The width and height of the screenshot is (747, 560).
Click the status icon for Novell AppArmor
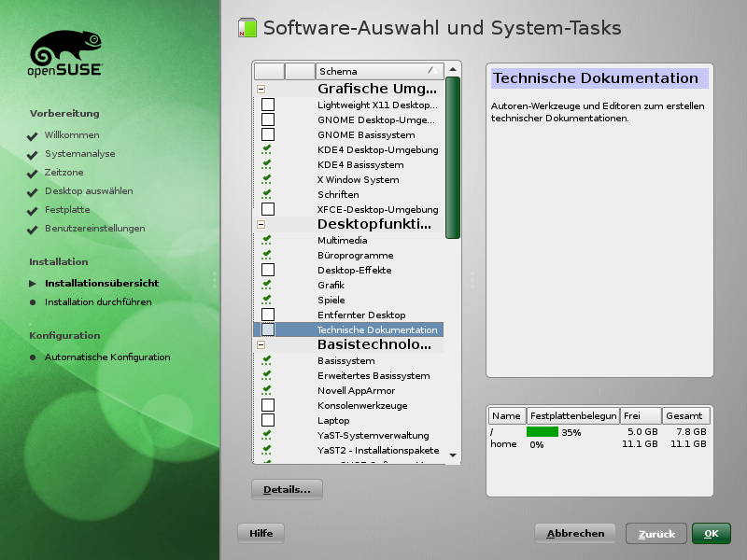point(267,390)
